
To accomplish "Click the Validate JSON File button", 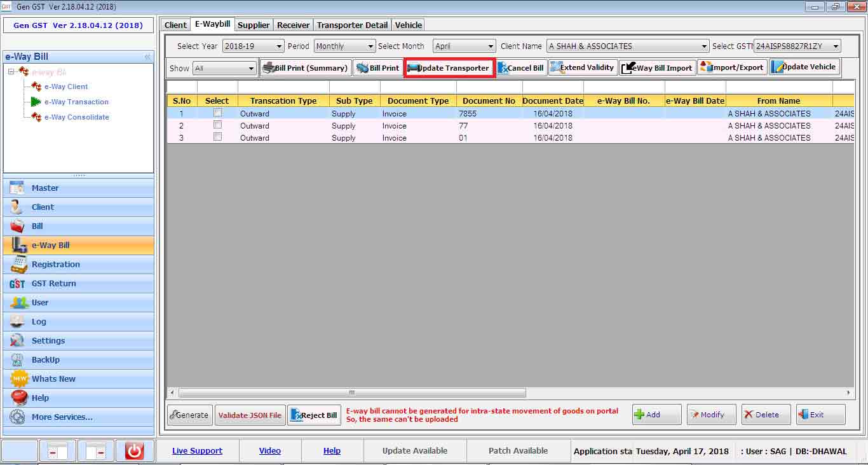I will [250, 415].
